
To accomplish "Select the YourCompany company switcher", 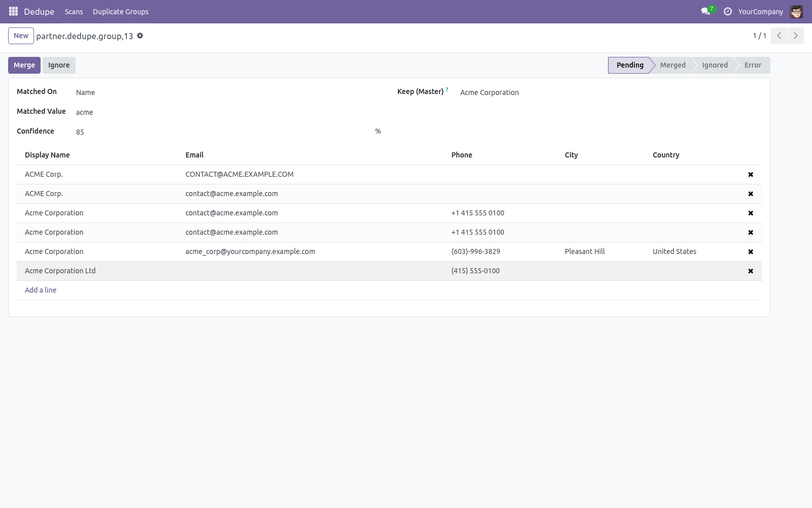I will click(760, 11).
